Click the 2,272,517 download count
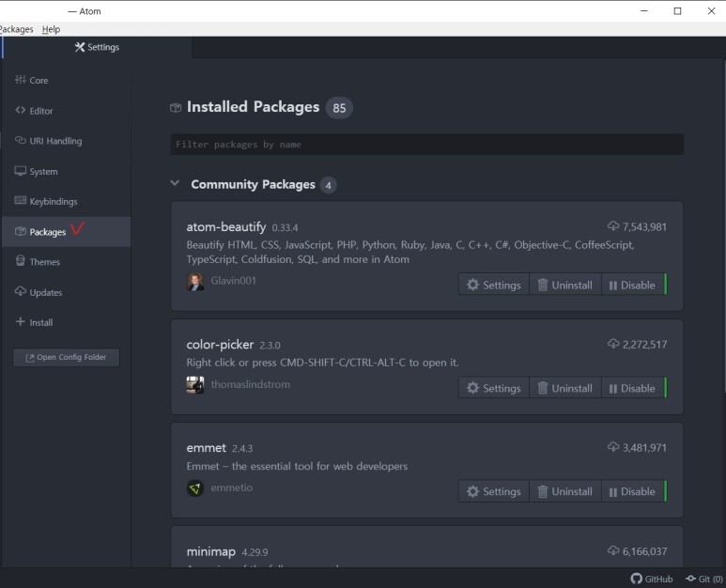This screenshot has height=588, width=726. [x=644, y=345]
